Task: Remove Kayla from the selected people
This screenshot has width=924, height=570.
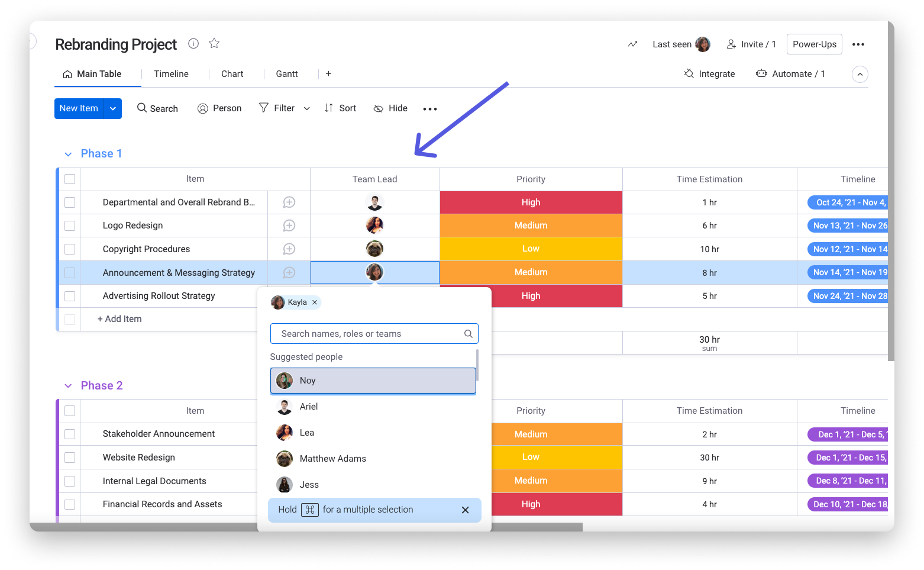Action: coord(315,302)
